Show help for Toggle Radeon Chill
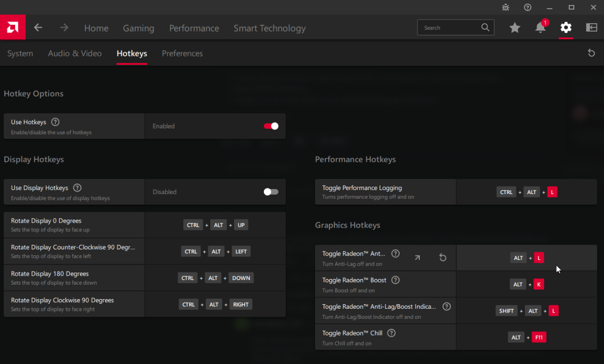Image resolution: width=604 pixels, height=364 pixels. click(392, 333)
